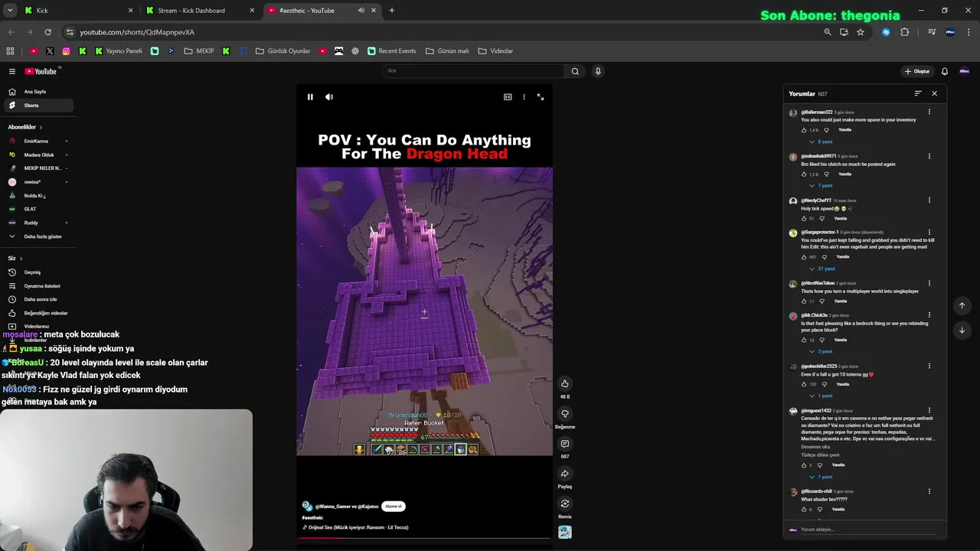This screenshot has height=551, width=980.
Task: Reply (Yanıtla) to @AkroWasTaken's comment
Action: click(x=841, y=302)
